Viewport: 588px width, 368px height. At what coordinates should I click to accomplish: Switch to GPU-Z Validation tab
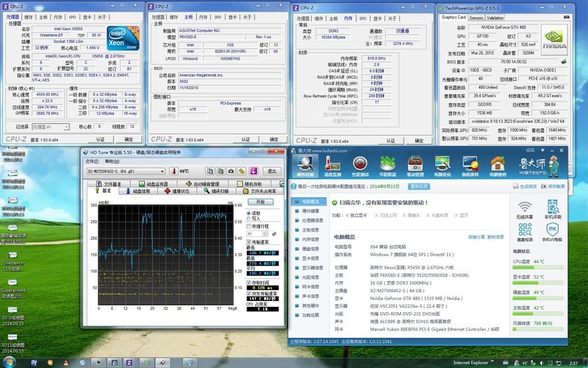tap(495, 18)
